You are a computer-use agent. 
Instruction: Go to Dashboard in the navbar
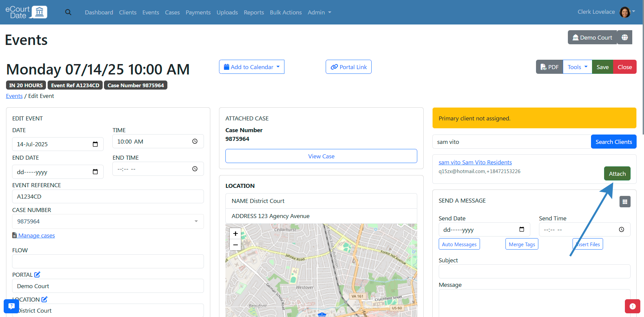point(99,12)
